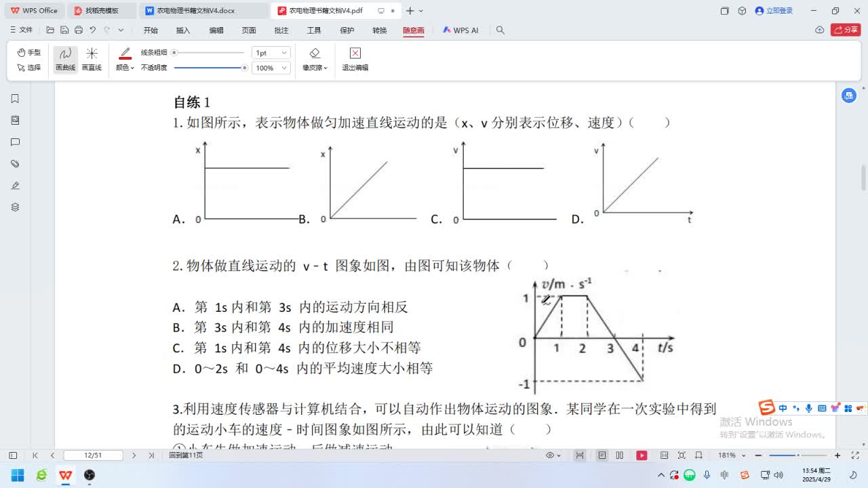The width and height of the screenshot is (868, 488).
Task: Select the single page continuous view
Action: click(x=580, y=455)
